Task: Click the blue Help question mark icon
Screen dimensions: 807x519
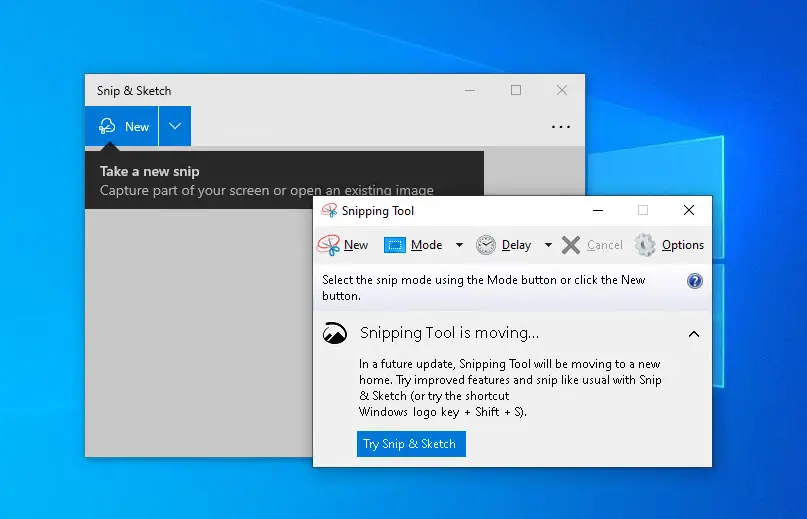Action: point(695,281)
